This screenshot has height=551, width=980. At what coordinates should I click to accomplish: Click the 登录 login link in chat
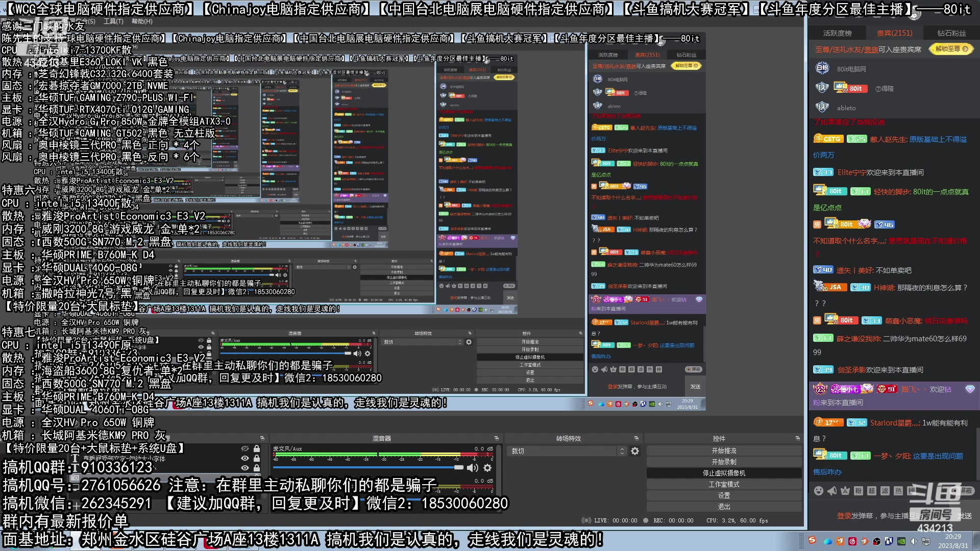[844, 516]
